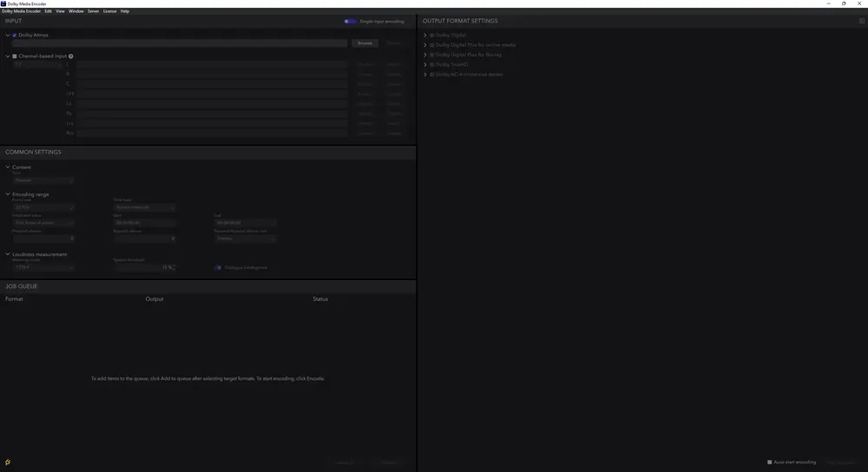Click the End timecode field

(x=245, y=222)
